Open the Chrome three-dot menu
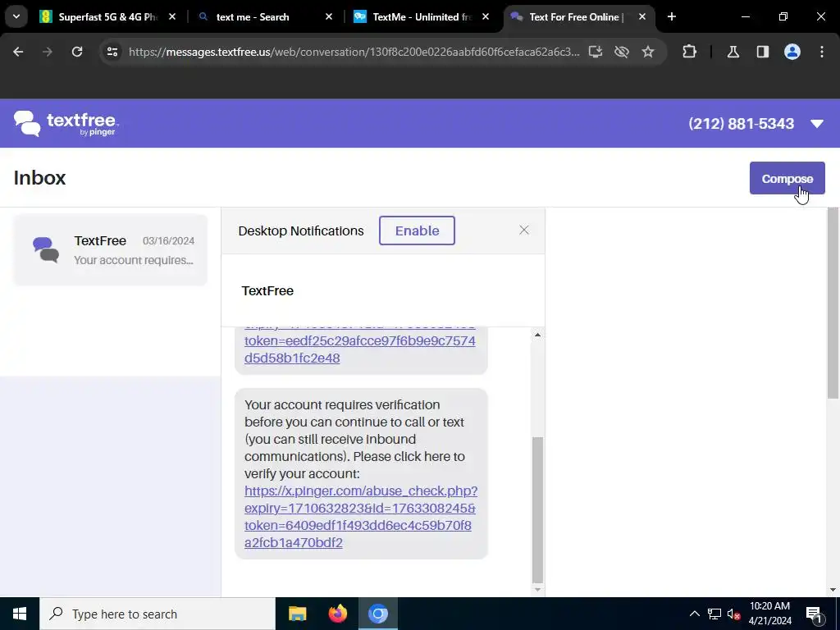Viewport: 840px width, 630px height. coord(822,52)
